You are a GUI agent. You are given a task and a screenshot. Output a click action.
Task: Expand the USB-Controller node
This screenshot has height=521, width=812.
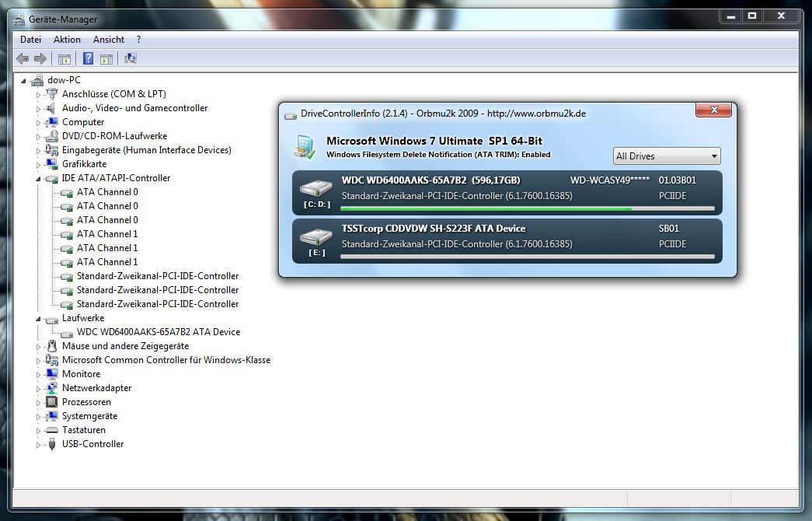[x=38, y=445]
